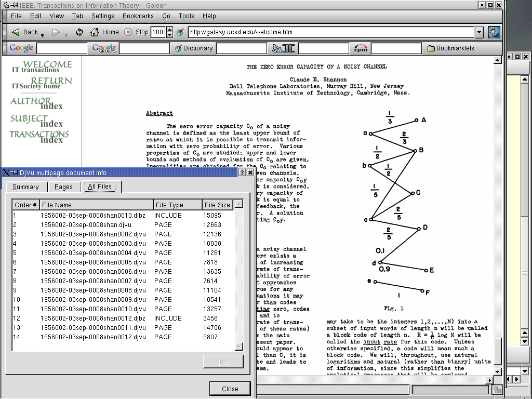Screen dimensions: 532x399
Task: Open the TRANSACTIONS index link
Action: pos(39,137)
